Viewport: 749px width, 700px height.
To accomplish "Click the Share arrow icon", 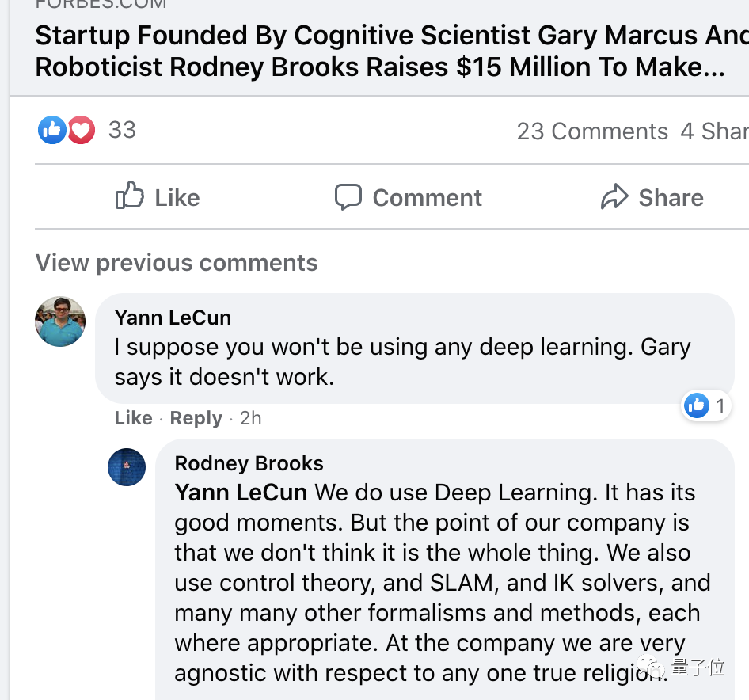I will [x=614, y=196].
